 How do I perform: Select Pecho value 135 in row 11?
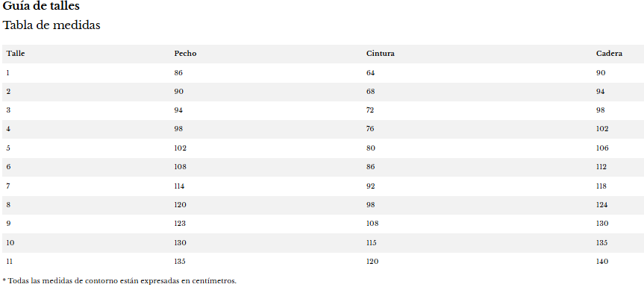pyautogui.click(x=180, y=261)
